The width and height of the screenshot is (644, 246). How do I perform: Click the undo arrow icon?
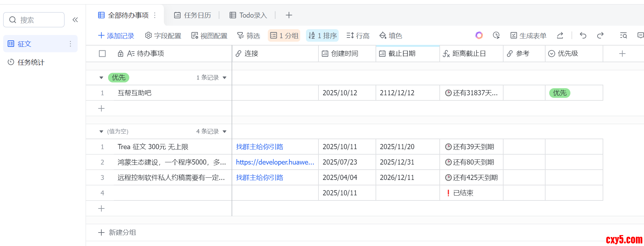pos(583,36)
